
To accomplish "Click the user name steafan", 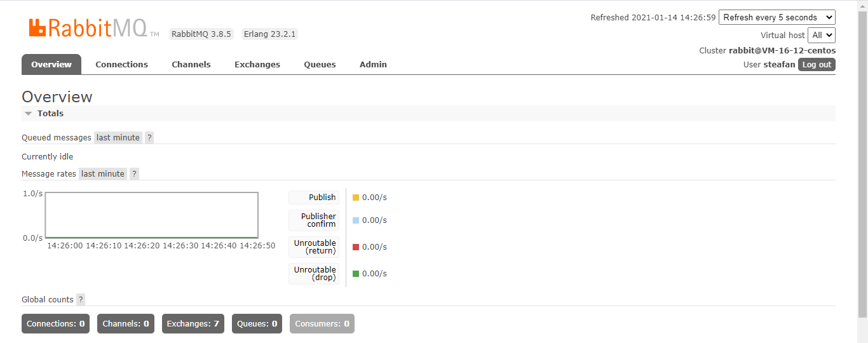I will pyautogui.click(x=779, y=65).
